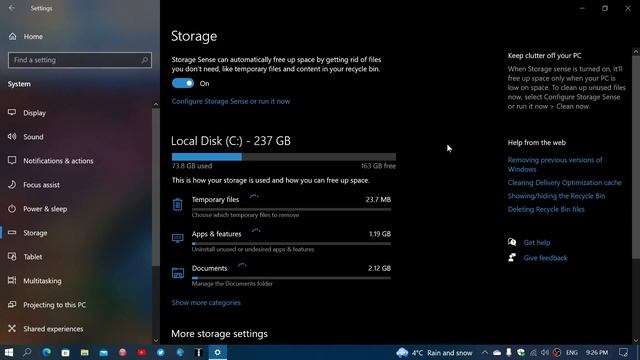Viewport: 640px width, 360px height.
Task: Click the OneDrive cloud tray icon
Action: pyautogui.click(x=497, y=352)
